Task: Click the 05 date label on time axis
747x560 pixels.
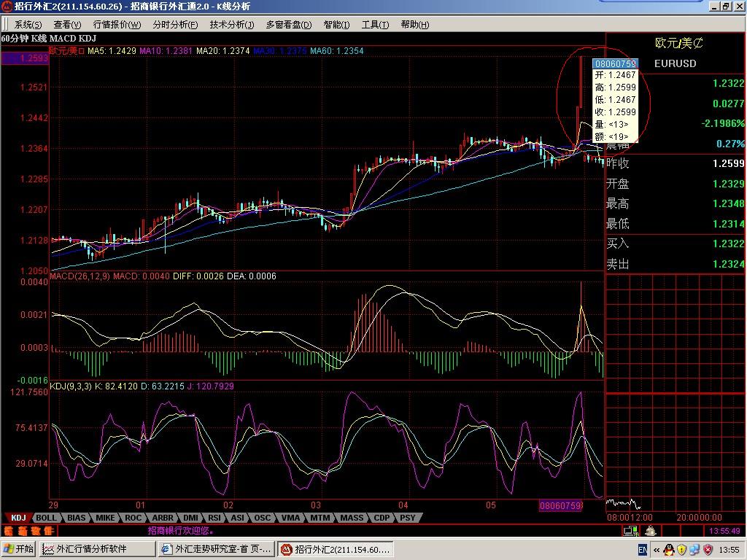Action: 491,505
